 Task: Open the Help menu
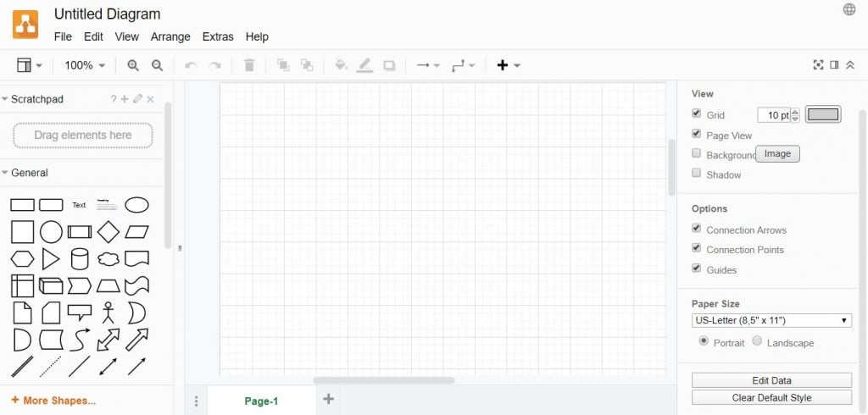click(x=257, y=36)
